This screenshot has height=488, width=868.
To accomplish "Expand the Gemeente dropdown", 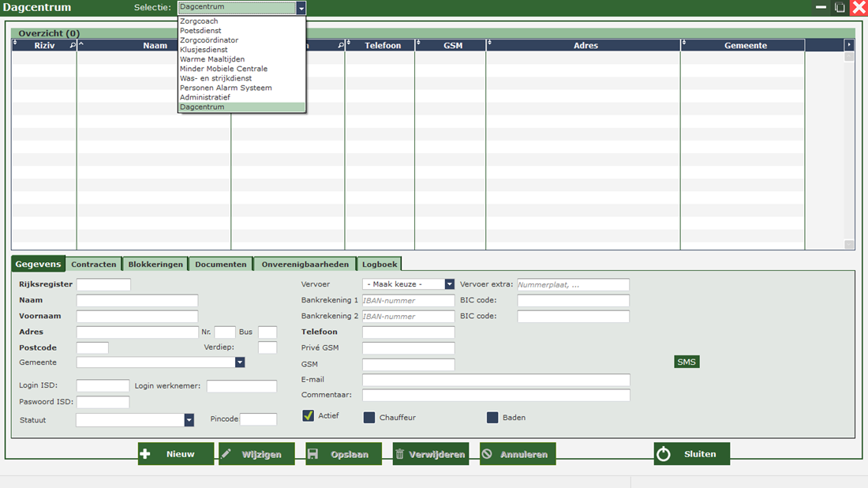I will click(240, 362).
